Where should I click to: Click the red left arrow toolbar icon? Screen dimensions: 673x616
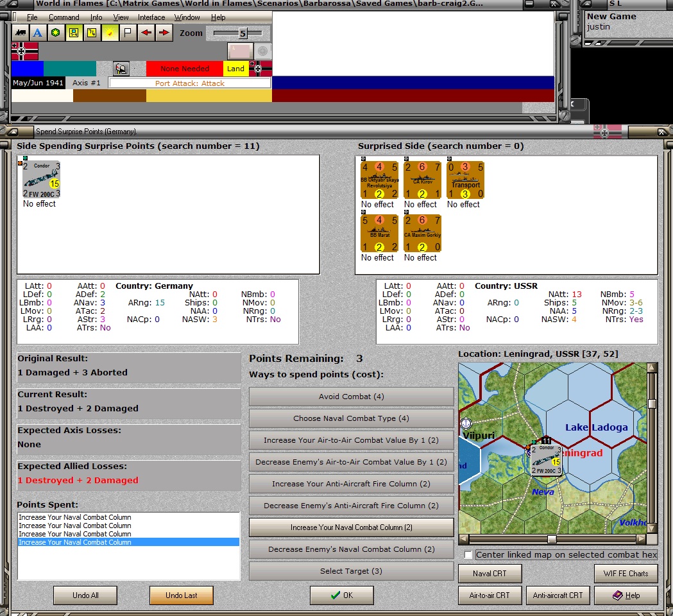pyautogui.click(x=146, y=33)
